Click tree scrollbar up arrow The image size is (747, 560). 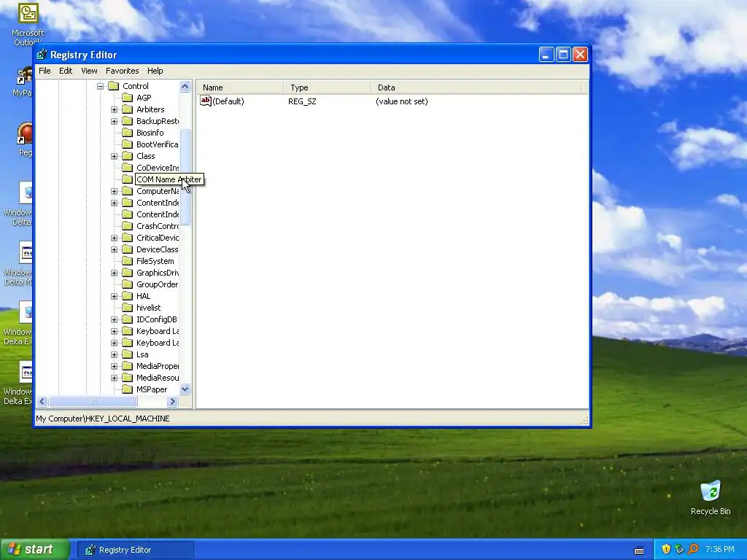185,86
